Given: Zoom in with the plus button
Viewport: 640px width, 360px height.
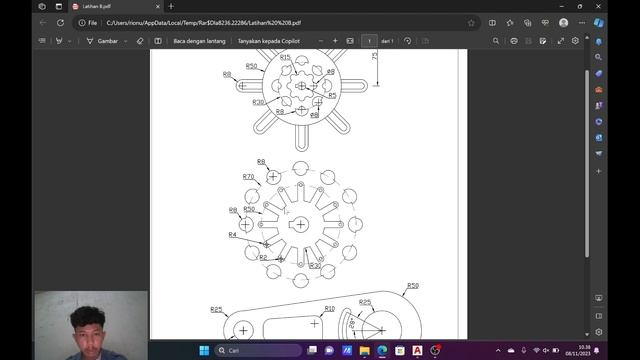Looking at the screenshot, I should 335,41.
